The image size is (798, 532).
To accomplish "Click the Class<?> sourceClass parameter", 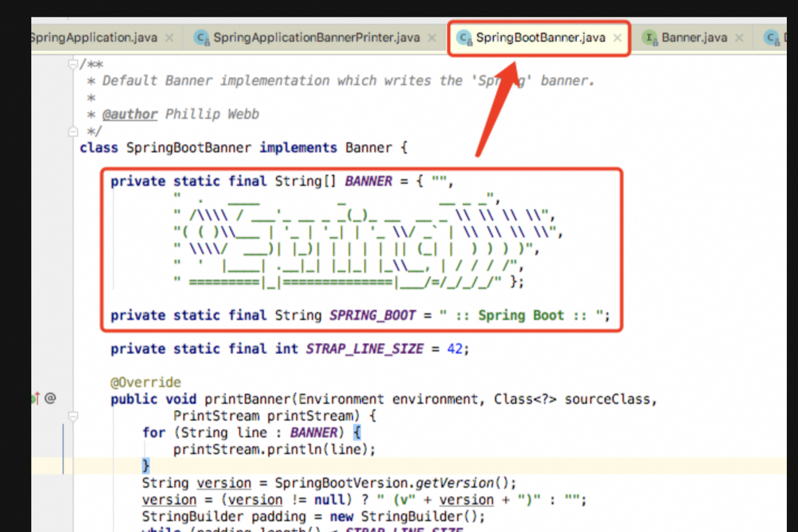I will pos(572,399).
